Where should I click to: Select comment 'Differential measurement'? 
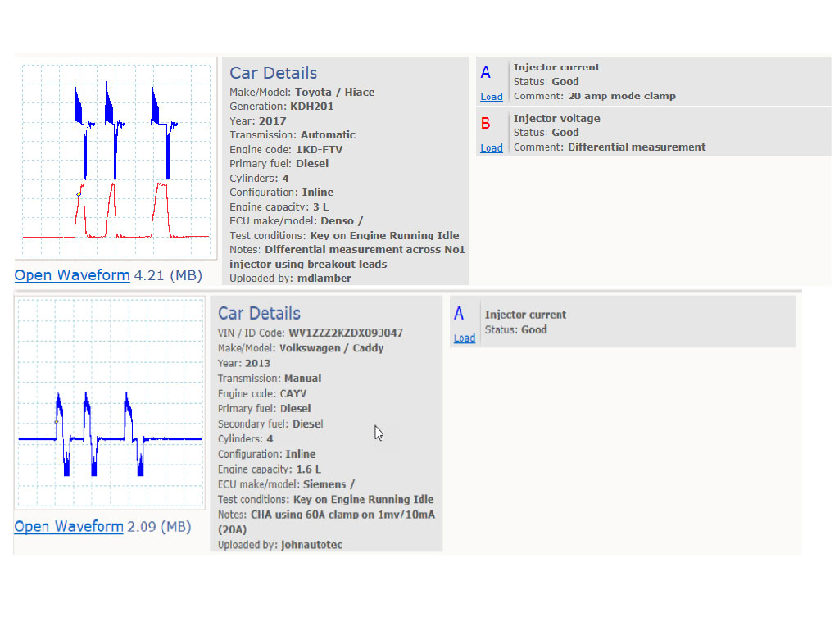pos(637,147)
